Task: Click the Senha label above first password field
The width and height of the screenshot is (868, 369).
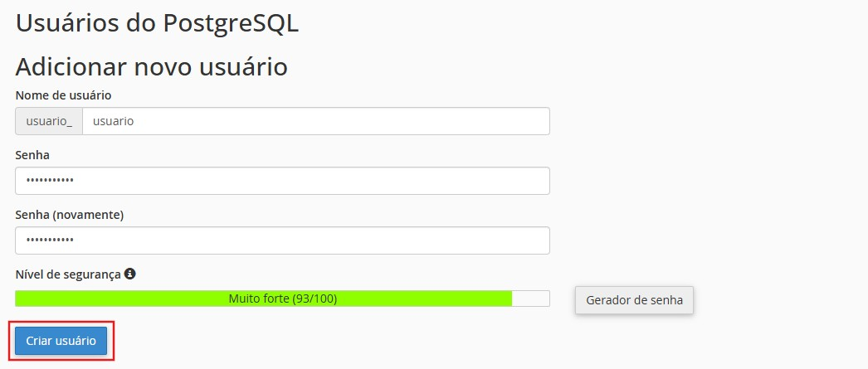Action: [32, 155]
